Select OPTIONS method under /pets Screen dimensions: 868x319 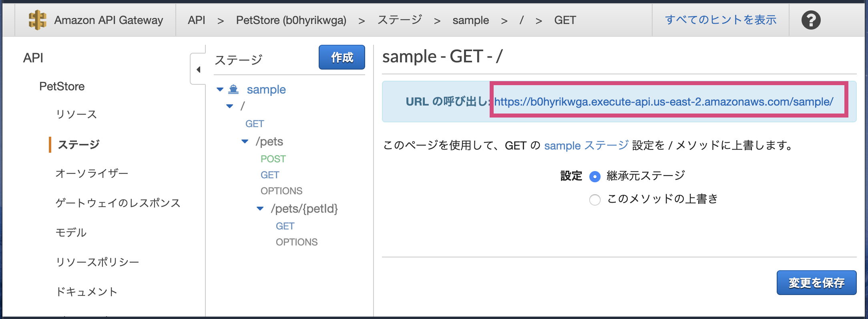coord(281,191)
